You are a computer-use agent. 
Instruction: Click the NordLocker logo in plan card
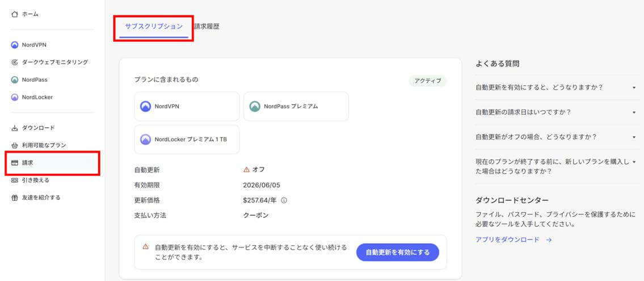point(146,139)
